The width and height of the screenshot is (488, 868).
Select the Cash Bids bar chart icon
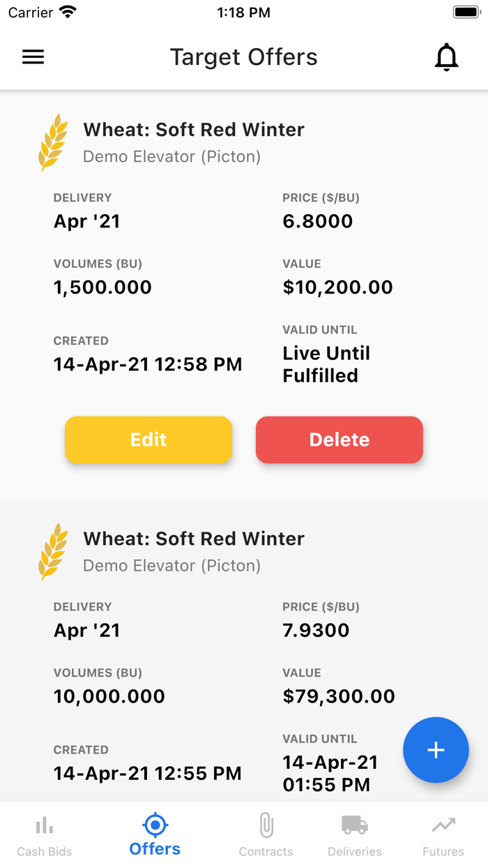tap(44, 824)
